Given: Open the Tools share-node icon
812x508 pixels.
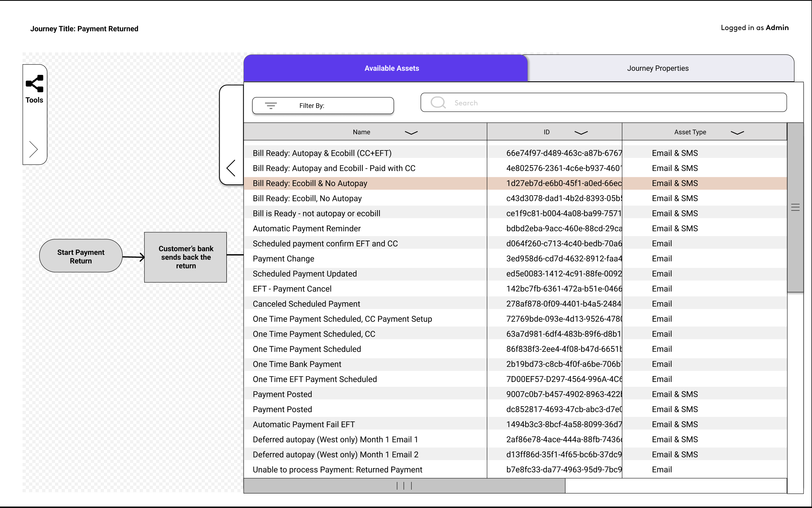Looking at the screenshot, I should pos(35,83).
